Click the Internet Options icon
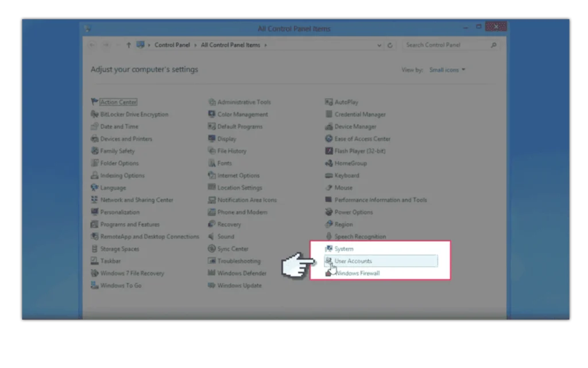588x368 pixels. [x=212, y=175]
